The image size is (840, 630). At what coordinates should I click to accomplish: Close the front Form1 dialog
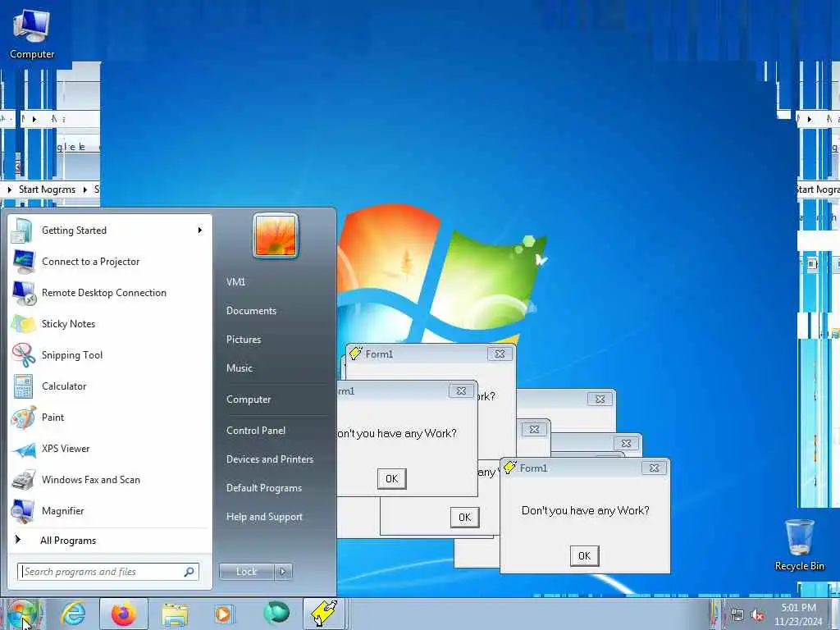[654, 468]
